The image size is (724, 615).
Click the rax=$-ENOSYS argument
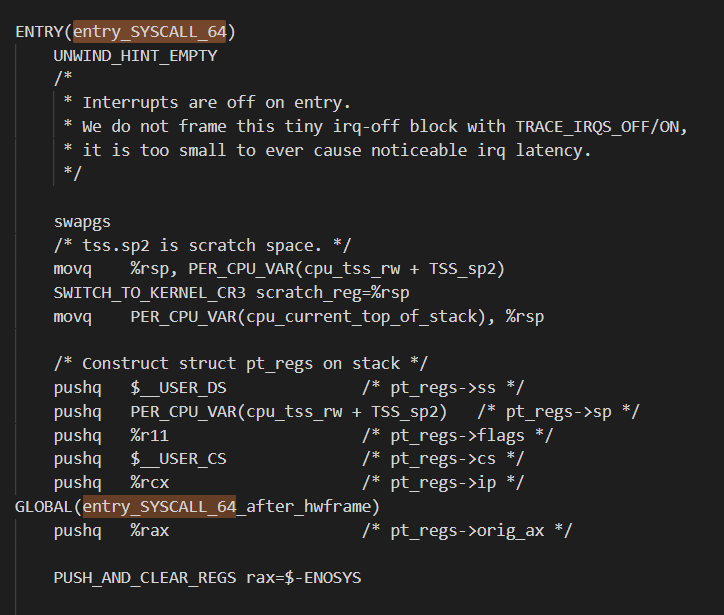(x=304, y=578)
